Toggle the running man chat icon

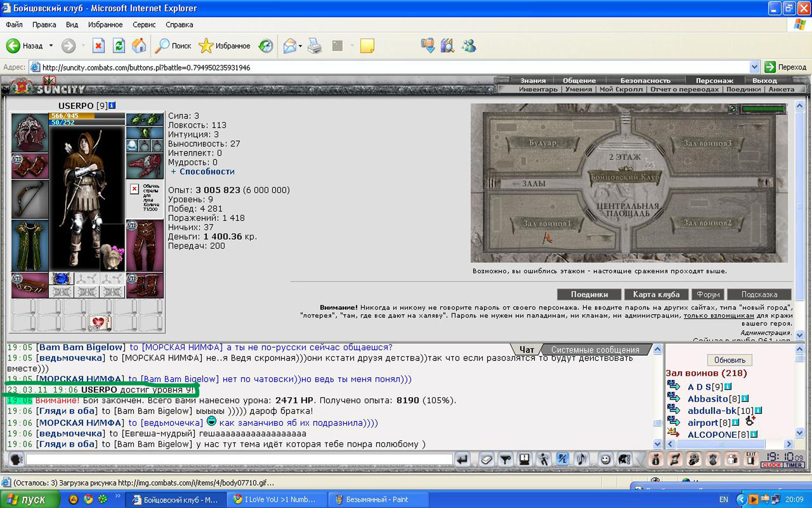[543, 459]
